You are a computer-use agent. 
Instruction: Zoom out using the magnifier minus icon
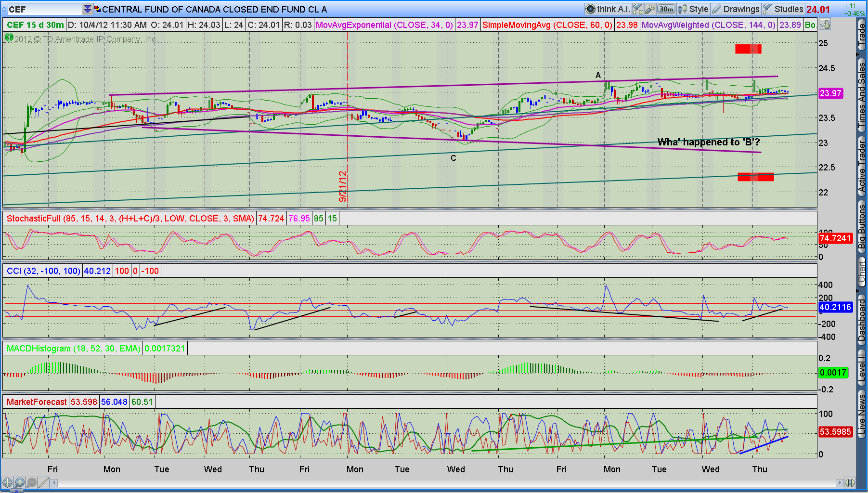(31, 482)
